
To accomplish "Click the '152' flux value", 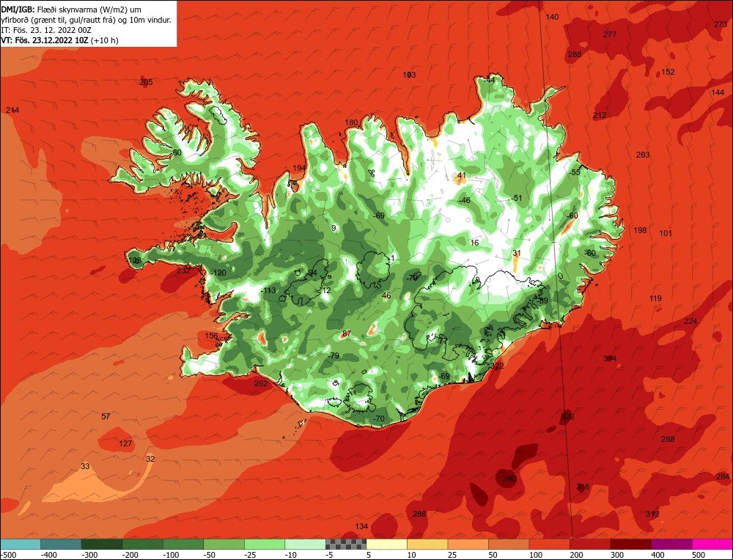I will [x=668, y=72].
